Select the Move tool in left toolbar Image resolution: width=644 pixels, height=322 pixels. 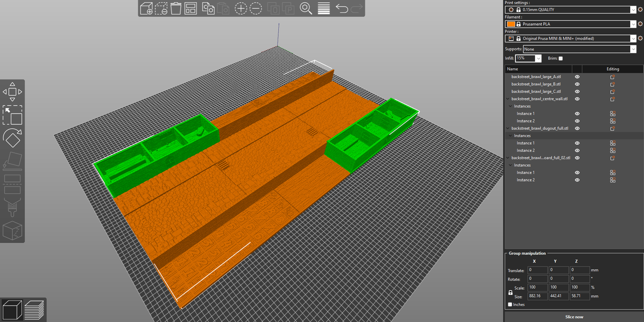point(12,92)
